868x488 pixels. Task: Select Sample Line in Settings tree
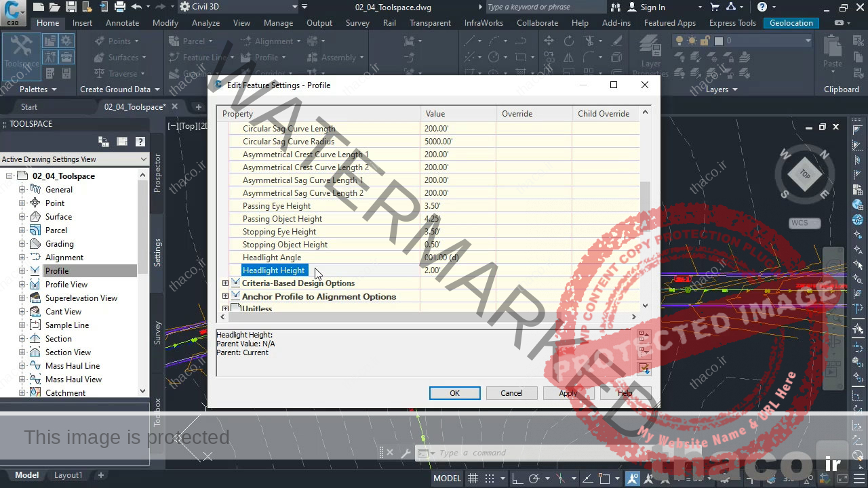tap(66, 325)
